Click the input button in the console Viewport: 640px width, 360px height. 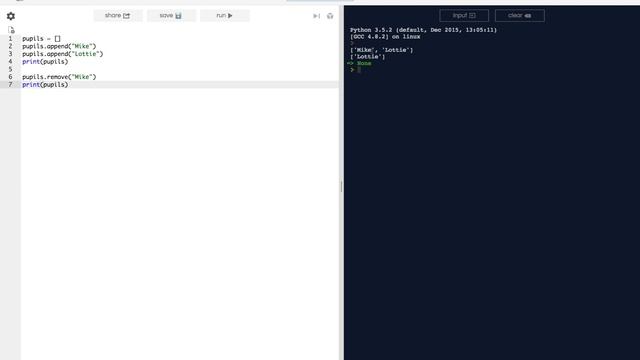point(464,16)
